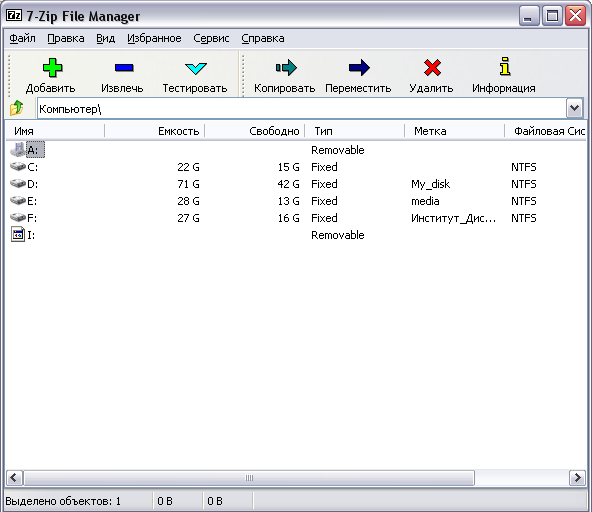Image resolution: width=592 pixels, height=512 pixels.
Task: Sort by the Свободно column header
Action: point(254,131)
